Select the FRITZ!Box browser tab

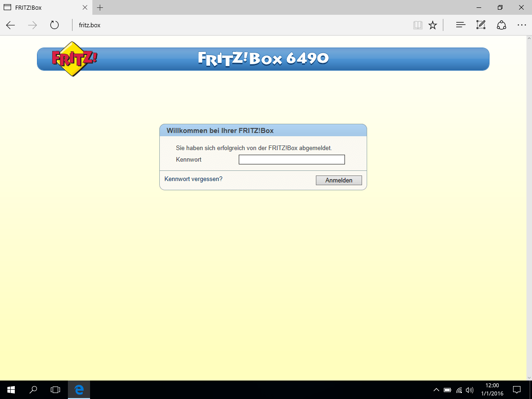coord(46,7)
